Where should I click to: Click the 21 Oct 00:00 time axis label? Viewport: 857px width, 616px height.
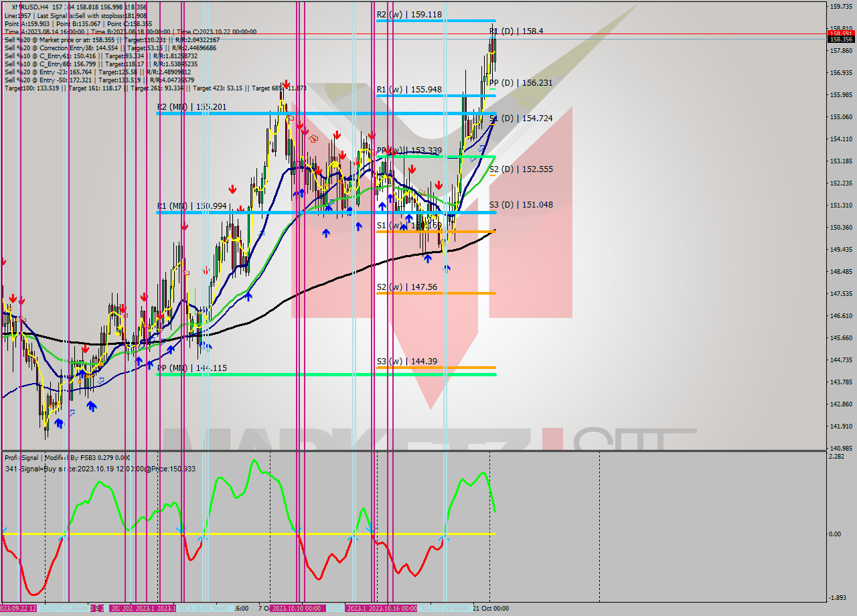pos(490,609)
